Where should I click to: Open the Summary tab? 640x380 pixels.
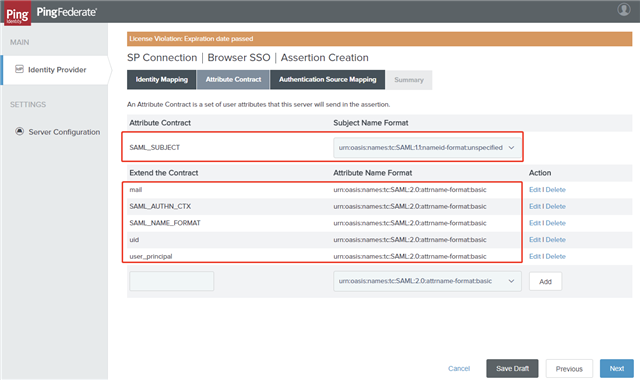409,80
